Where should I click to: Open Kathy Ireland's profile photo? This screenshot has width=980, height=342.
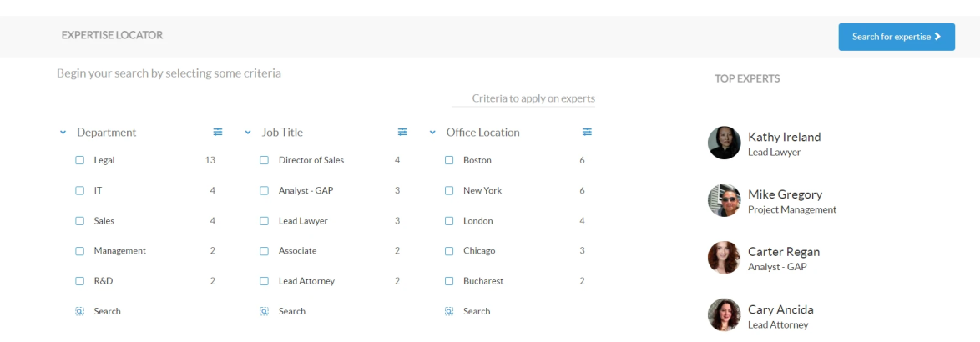(x=724, y=143)
